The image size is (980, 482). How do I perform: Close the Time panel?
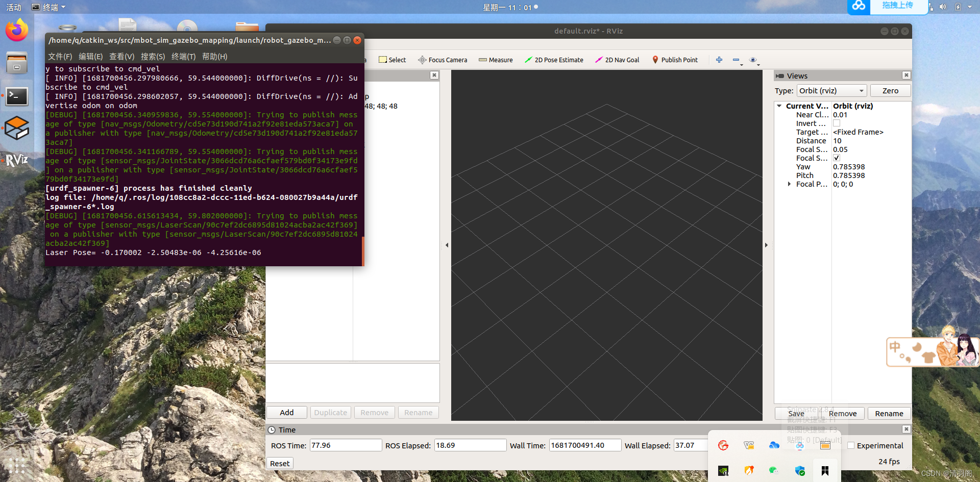[906, 429]
